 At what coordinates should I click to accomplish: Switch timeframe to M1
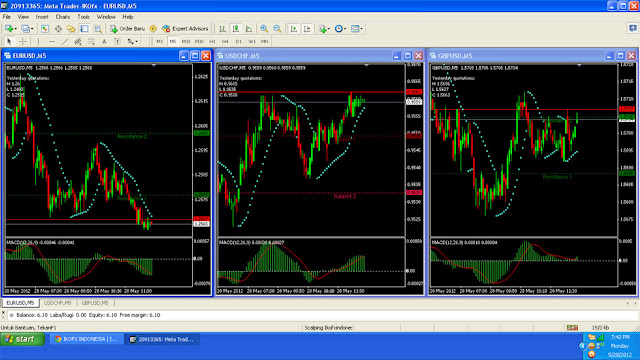pos(160,41)
